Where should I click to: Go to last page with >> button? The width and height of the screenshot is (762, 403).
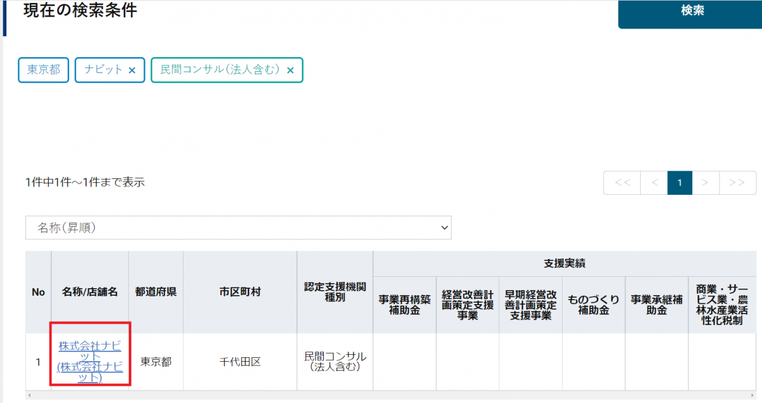tap(737, 183)
